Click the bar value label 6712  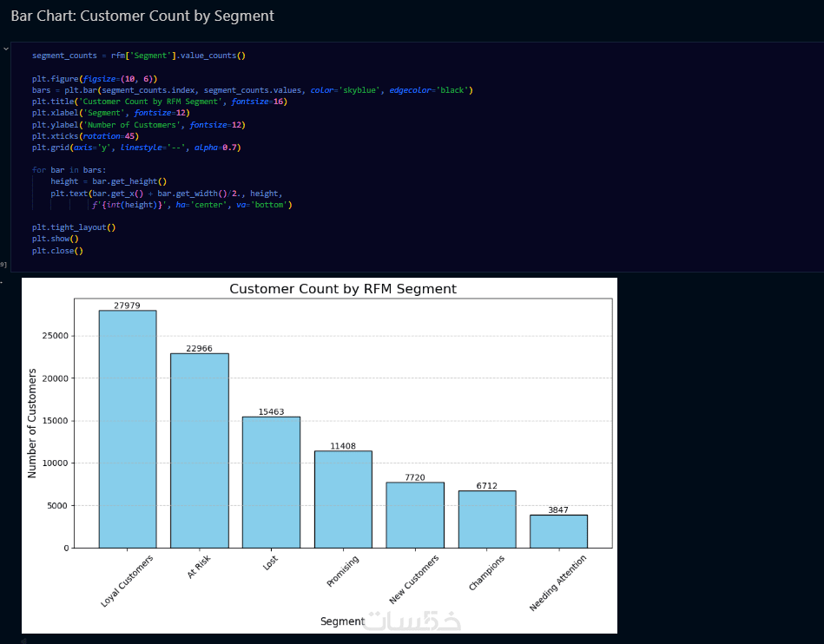(x=487, y=486)
